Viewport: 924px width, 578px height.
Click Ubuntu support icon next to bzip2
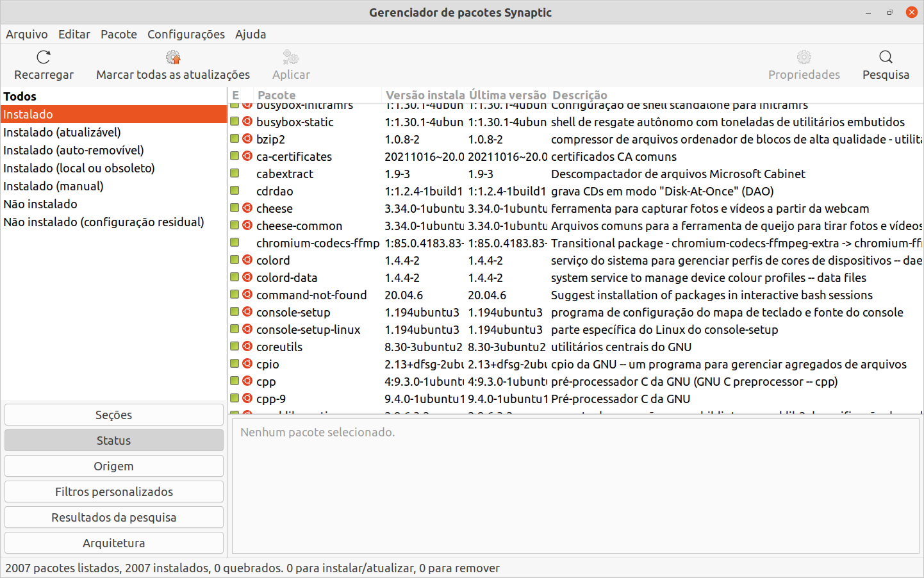247,138
